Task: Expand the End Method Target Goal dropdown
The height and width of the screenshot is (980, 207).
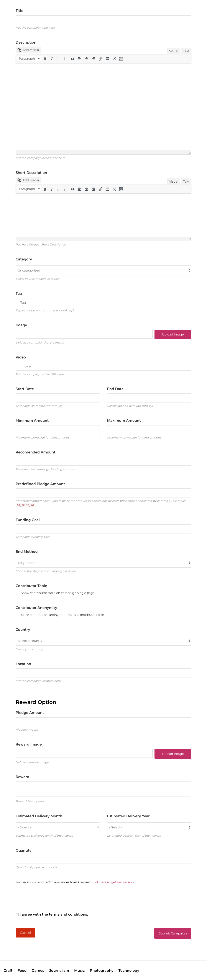Action: [x=103, y=563]
